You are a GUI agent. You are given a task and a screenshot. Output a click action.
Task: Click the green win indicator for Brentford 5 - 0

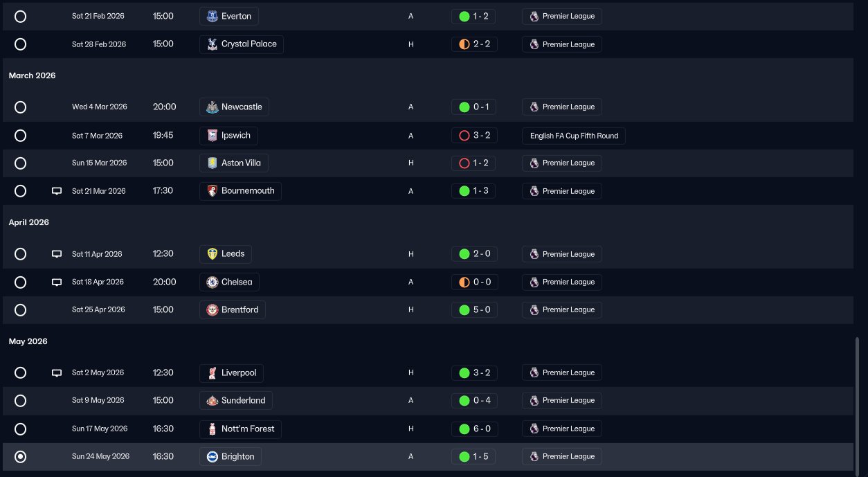pos(464,309)
